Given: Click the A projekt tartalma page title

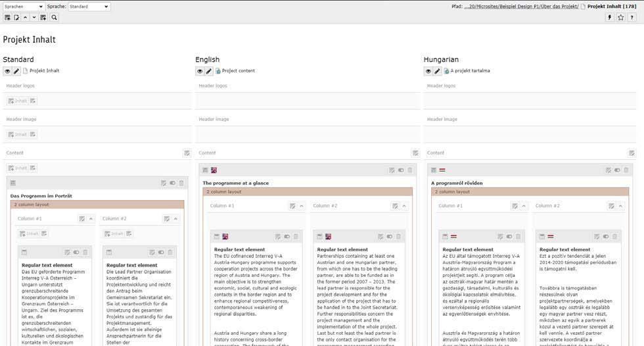Looking at the screenshot, I should point(470,70).
